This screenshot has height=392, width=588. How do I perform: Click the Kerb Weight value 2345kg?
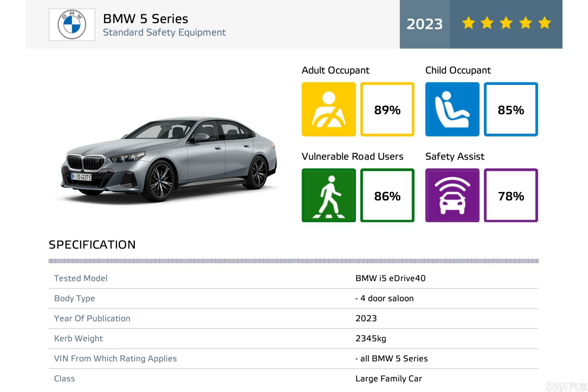(x=370, y=339)
